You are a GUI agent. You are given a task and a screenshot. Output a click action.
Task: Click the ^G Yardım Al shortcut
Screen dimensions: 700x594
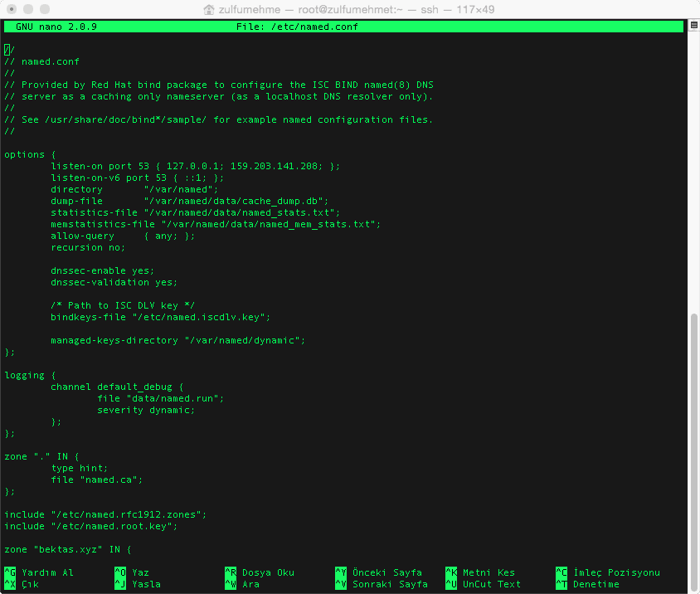pyautogui.click(x=39, y=572)
